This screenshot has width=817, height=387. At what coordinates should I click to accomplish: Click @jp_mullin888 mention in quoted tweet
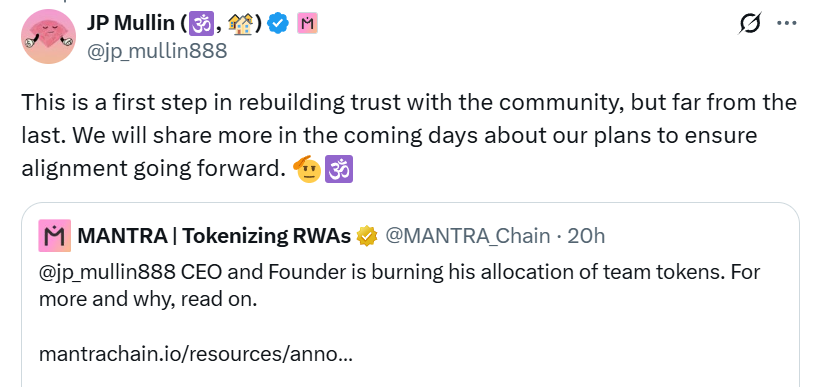pos(107,272)
